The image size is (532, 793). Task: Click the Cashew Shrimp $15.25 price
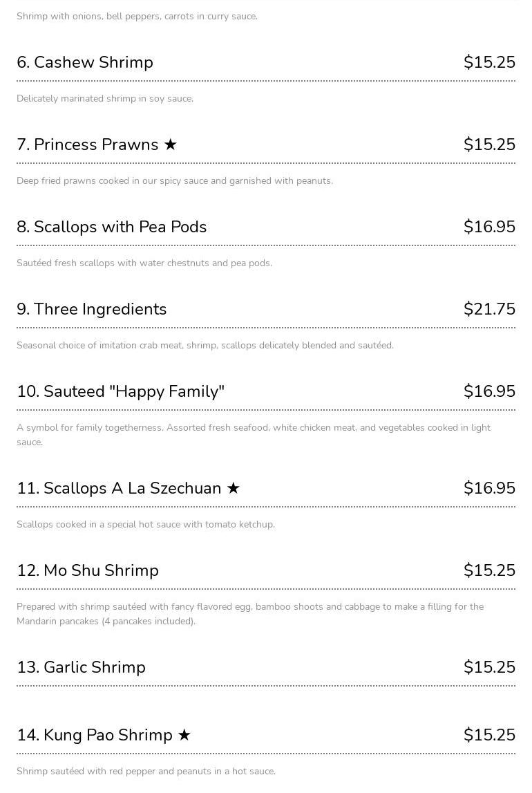point(489,62)
